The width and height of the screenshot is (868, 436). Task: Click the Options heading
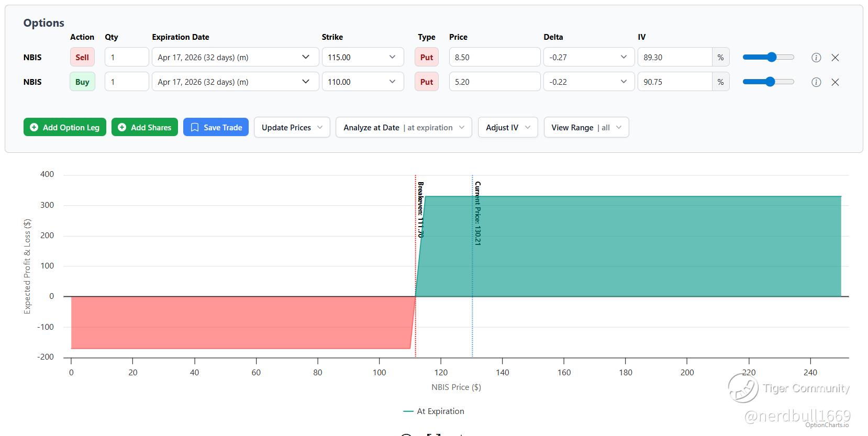click(x=44, y=23)
